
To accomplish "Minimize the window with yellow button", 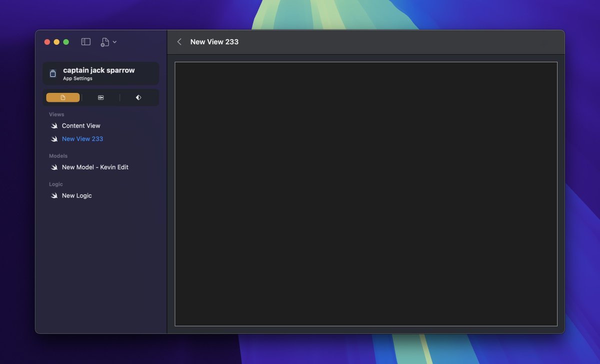I will [56, 42].
